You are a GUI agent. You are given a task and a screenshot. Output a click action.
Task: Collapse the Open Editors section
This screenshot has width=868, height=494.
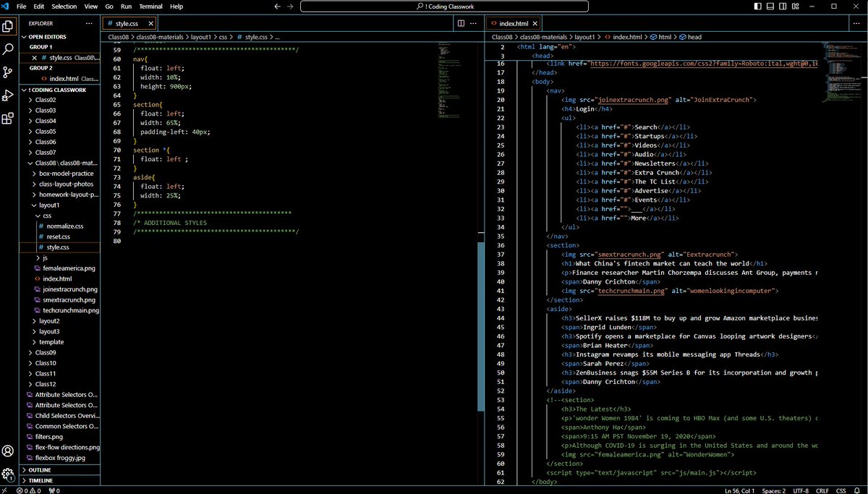tap(58, 37)
